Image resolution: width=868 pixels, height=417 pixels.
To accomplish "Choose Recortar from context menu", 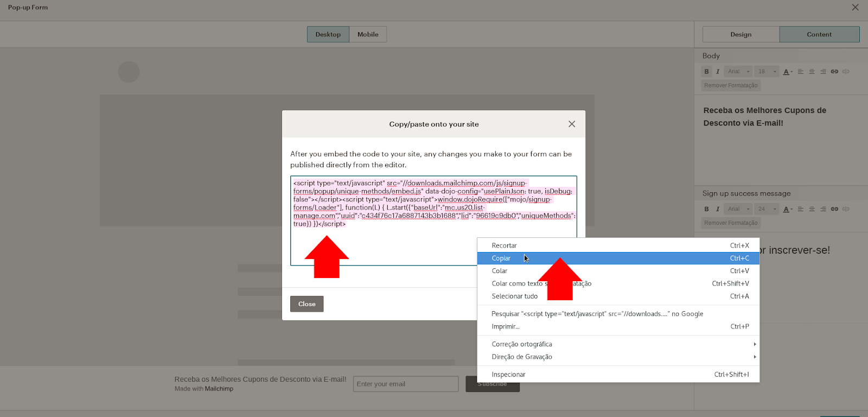I will coord(618,245).
